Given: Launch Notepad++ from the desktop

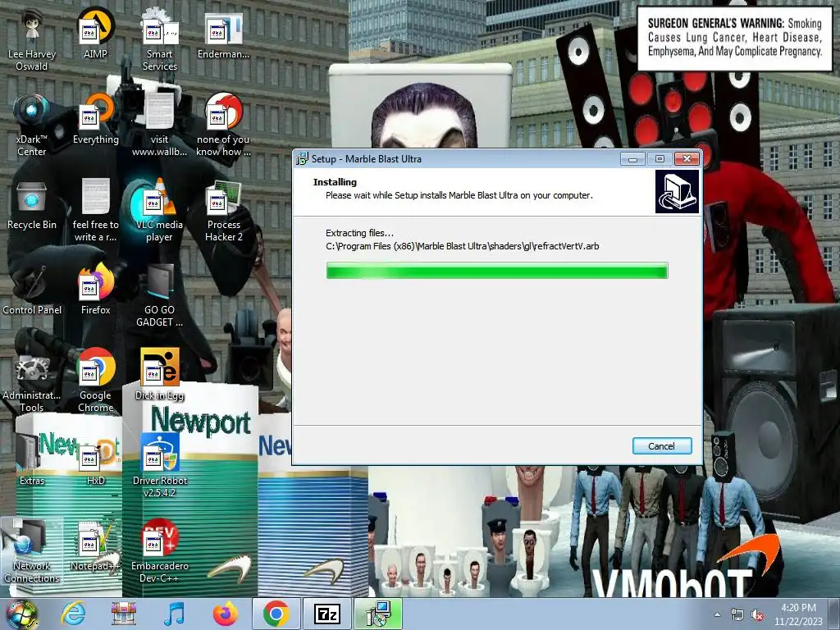Looking at the screenshot, I should pyautogui.click(x=95, y=546).
